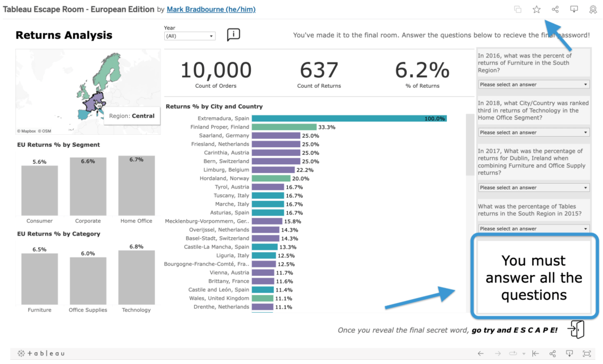Open the share options in the top toolbar
This screenshot has height=364, width=603.
pyautogui.click(x=554, y=9)
